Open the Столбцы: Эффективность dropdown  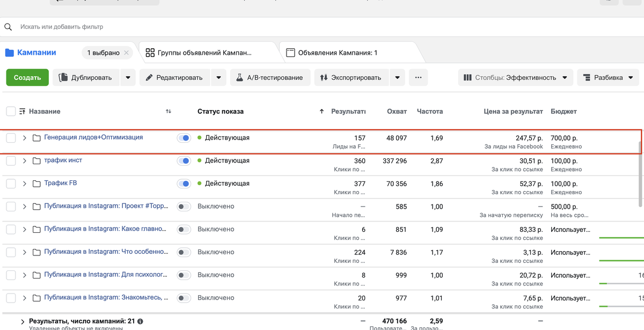tap(515, 77)
